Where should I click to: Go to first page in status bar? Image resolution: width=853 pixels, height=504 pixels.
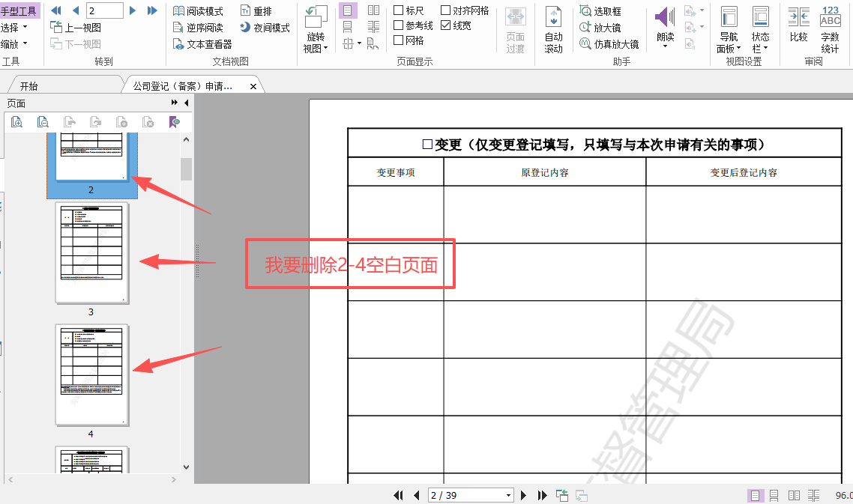tap(399, 495)
